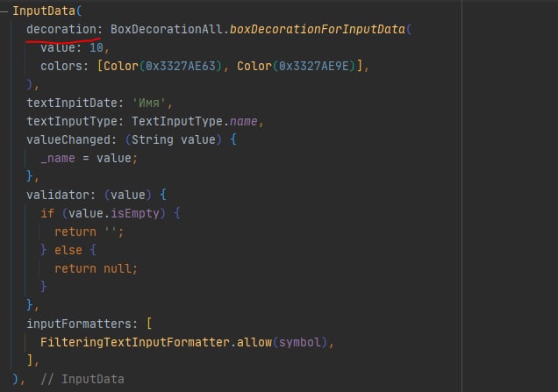Click 'return null' statement's null keyword

click(117, 268)
